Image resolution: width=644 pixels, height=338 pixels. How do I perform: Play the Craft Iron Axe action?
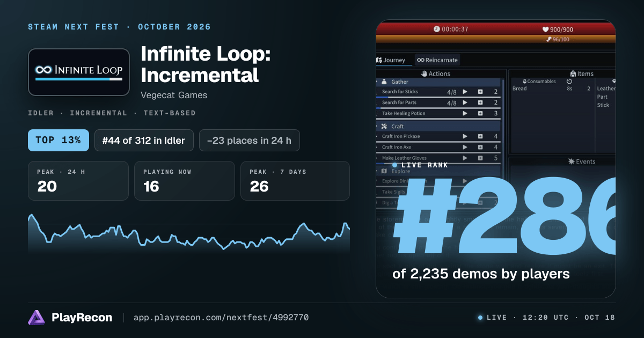[x=465, y=147]
